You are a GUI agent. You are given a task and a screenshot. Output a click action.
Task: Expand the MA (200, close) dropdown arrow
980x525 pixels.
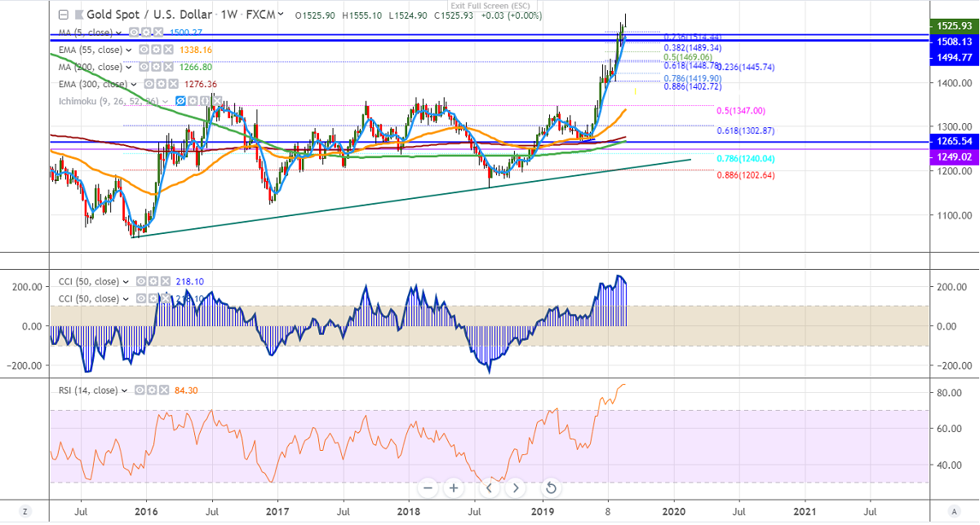click(x=128, y=67)
